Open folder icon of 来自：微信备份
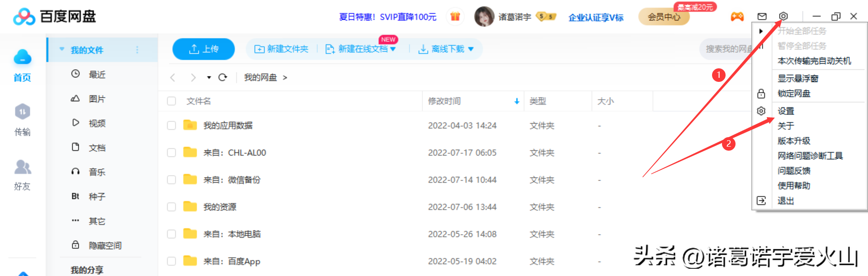 tap(190, 179)
